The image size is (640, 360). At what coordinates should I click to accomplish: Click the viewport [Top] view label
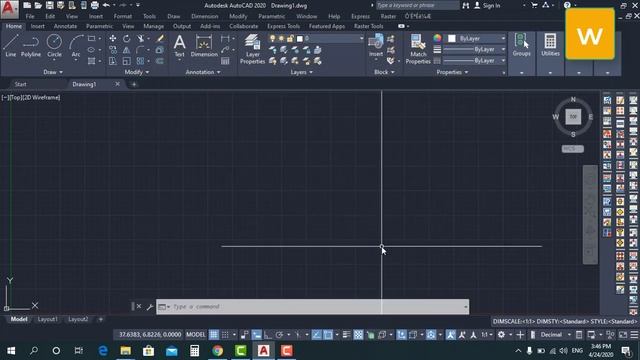[x=15, y=98]
